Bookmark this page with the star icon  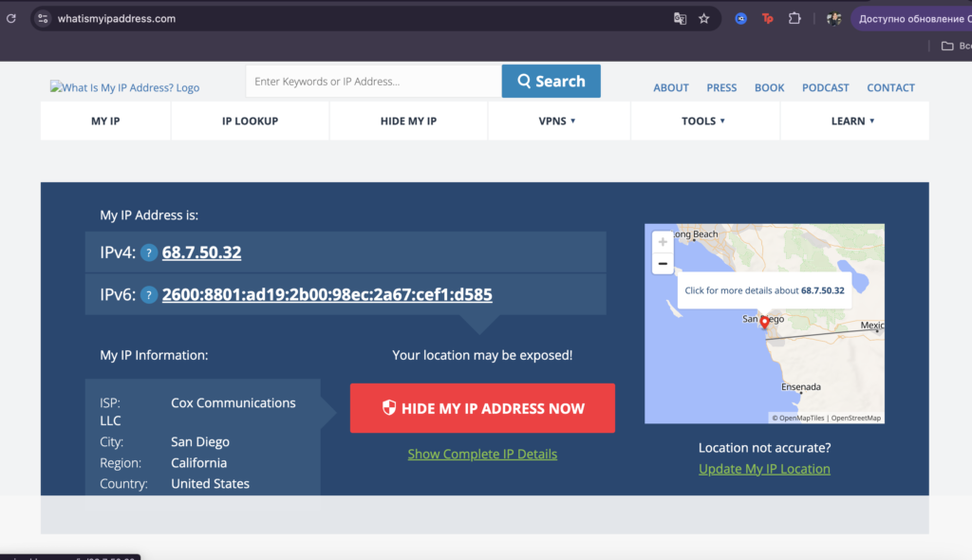click(x=704, y=19)
